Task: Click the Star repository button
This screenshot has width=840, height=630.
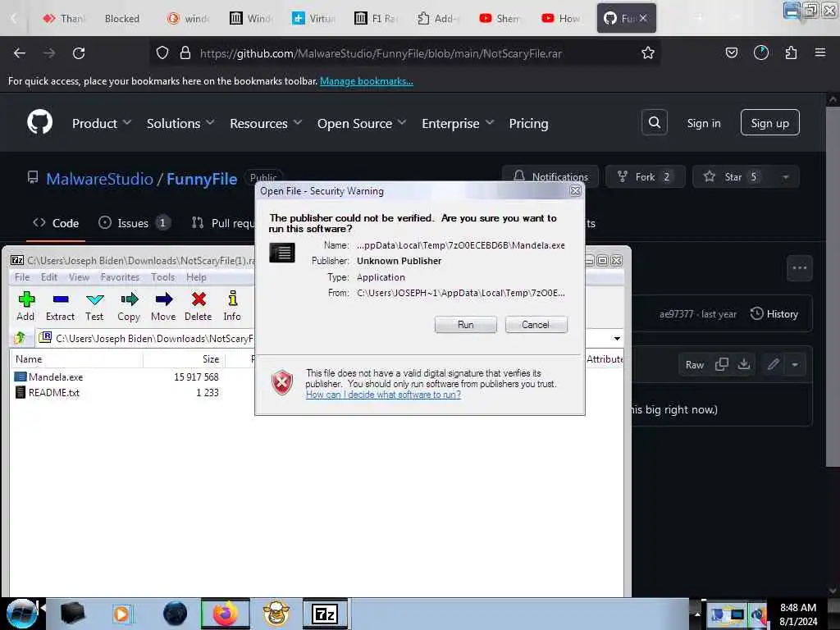Action: 732,177
